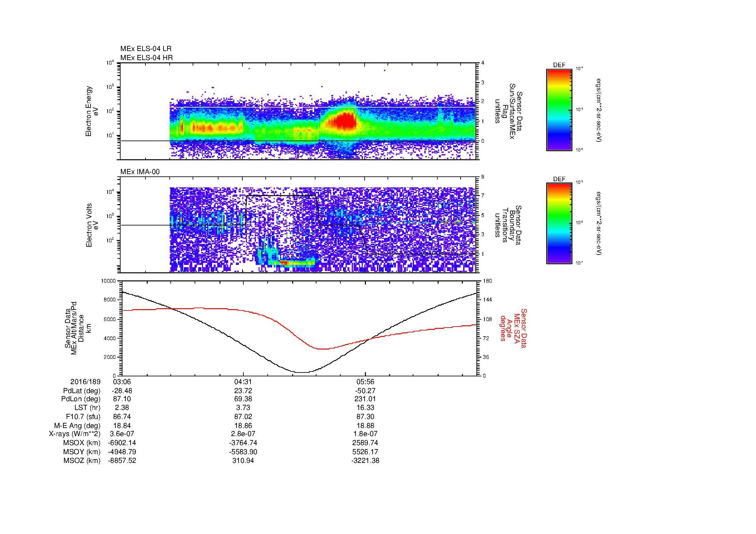Select the MSOX (km) row label
Viewport: 756px width, 534px height.
pos(82,443)
